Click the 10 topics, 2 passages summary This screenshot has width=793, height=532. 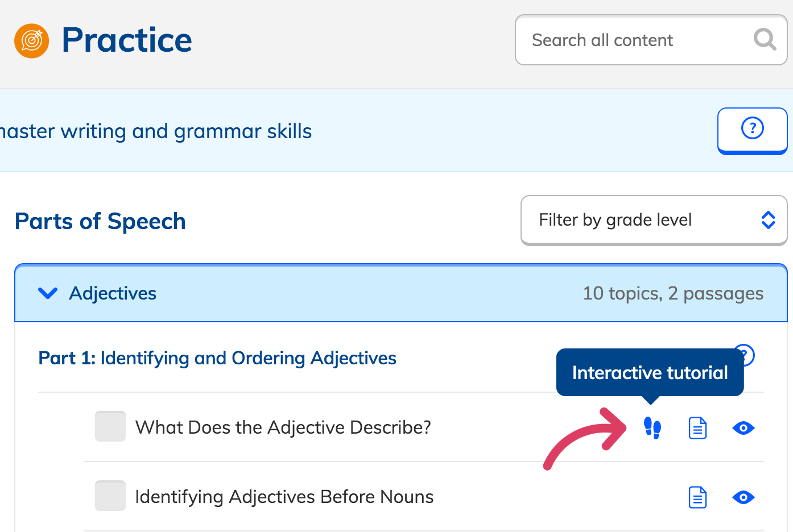pos(673,293)
